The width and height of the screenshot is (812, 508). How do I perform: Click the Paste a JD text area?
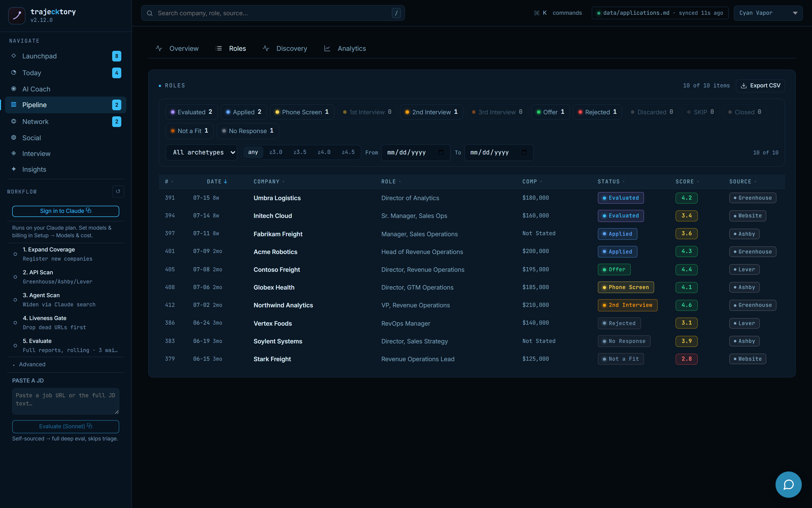coord(65,401)
